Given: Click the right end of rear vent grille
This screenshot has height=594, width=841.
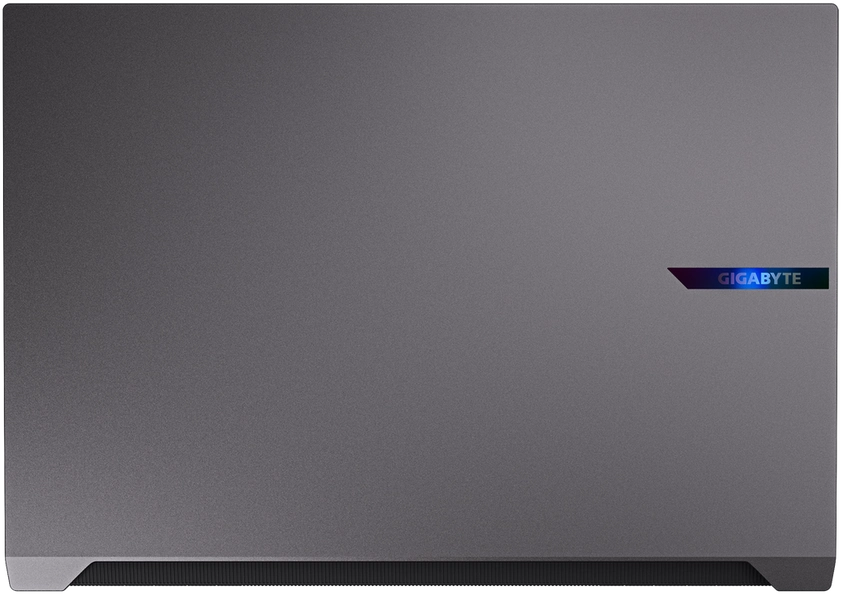Looking at the screenshot, I should coord(755,578).
